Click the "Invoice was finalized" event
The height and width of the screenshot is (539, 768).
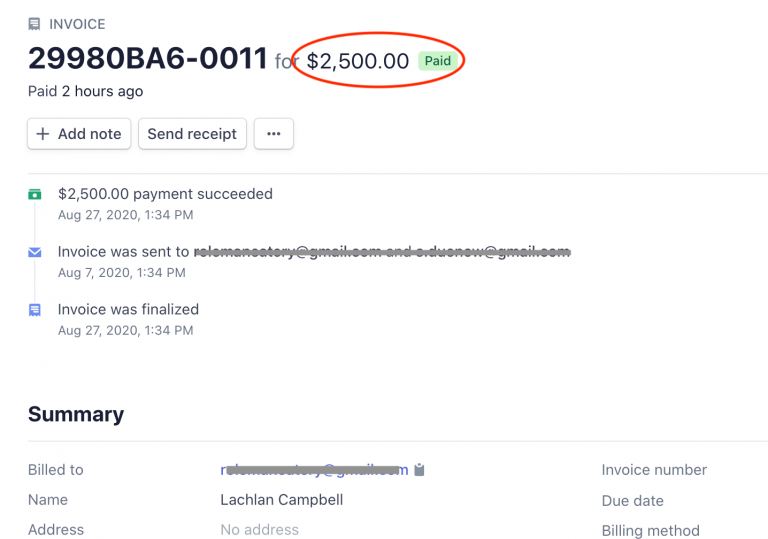(128, 310)
